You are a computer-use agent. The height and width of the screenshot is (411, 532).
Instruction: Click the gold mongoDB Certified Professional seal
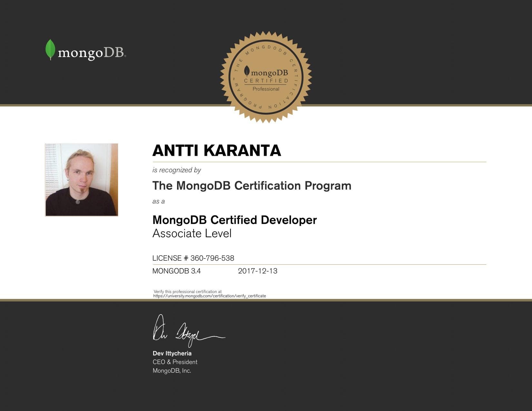point(266,77)
